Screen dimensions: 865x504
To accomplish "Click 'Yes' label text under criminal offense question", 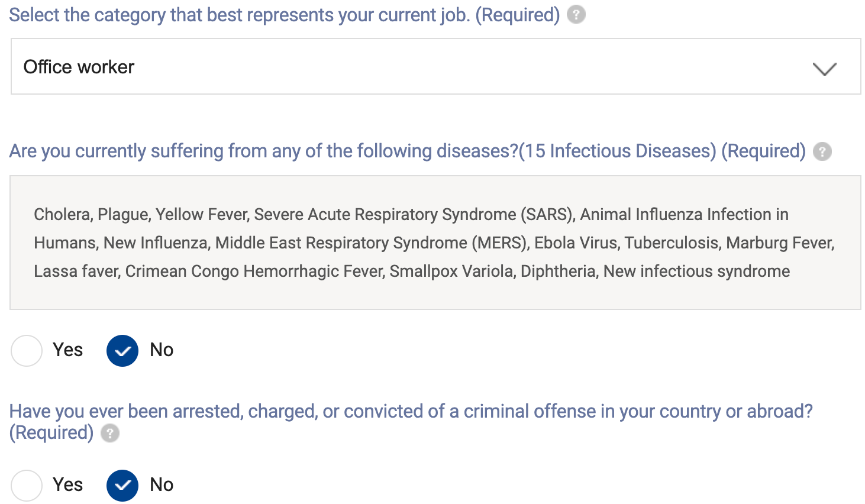I will tap(67, 485).
